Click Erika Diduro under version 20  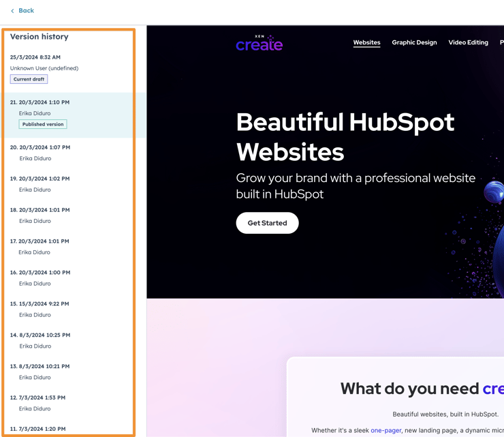click(x=35, y=158)
